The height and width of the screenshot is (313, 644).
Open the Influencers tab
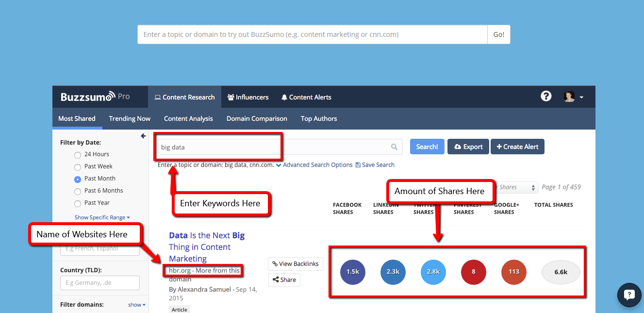248,97
